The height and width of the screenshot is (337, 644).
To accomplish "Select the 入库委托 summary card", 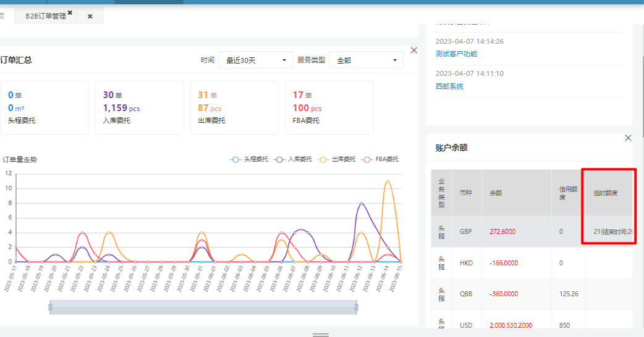I will click(x=139, y=108).
